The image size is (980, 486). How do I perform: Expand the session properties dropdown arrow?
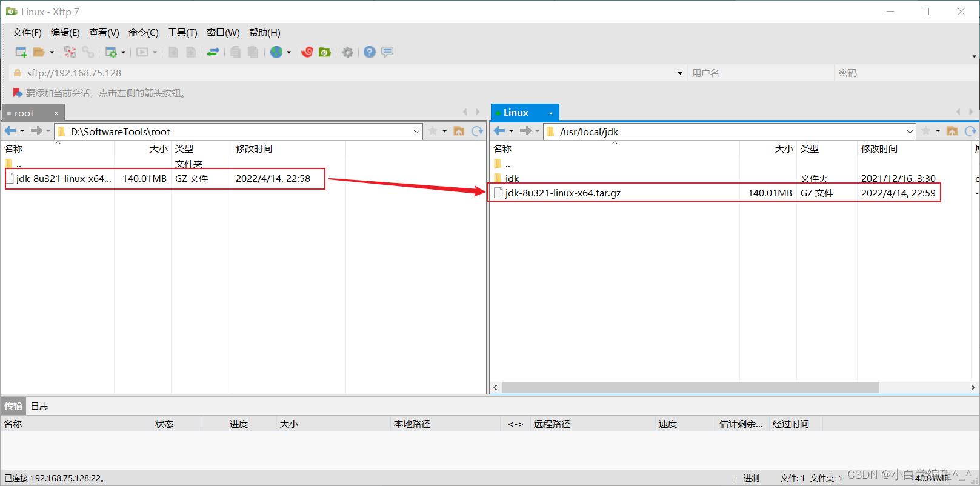tap(124, 52)
